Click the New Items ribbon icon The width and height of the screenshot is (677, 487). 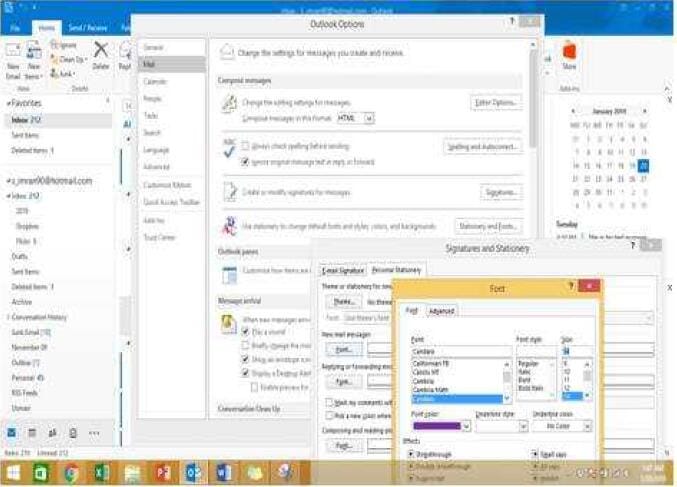(x=34, y=51)
